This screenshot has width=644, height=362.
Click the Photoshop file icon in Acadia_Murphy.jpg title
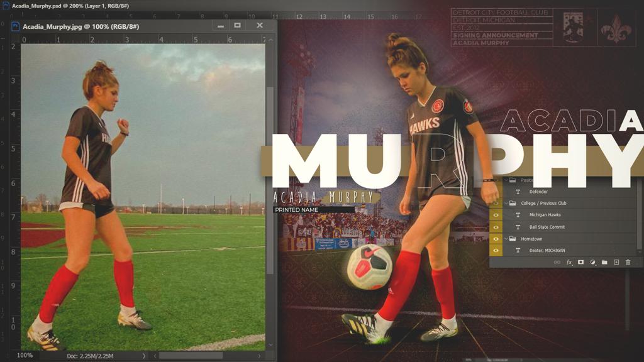click(x=16, y=26)
